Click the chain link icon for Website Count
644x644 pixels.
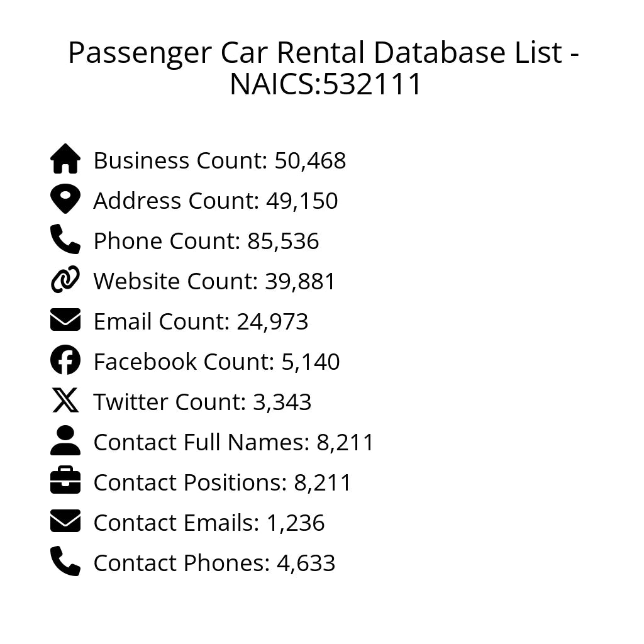pos(65,280)
